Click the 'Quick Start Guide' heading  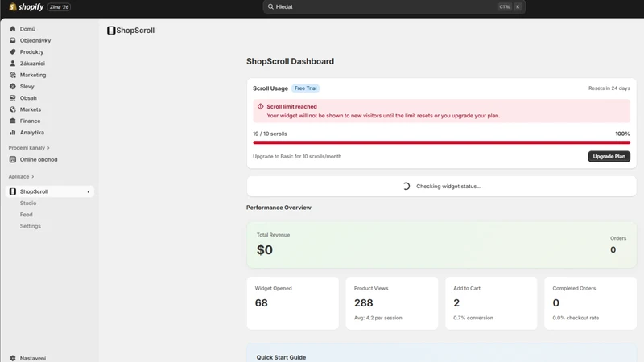(x=281, y=357)
